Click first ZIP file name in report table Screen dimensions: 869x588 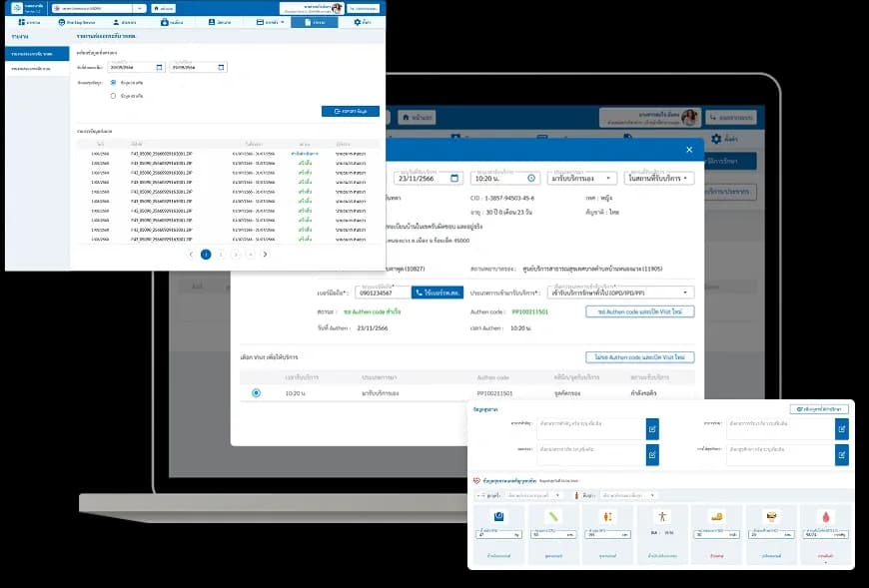(161, 154)
